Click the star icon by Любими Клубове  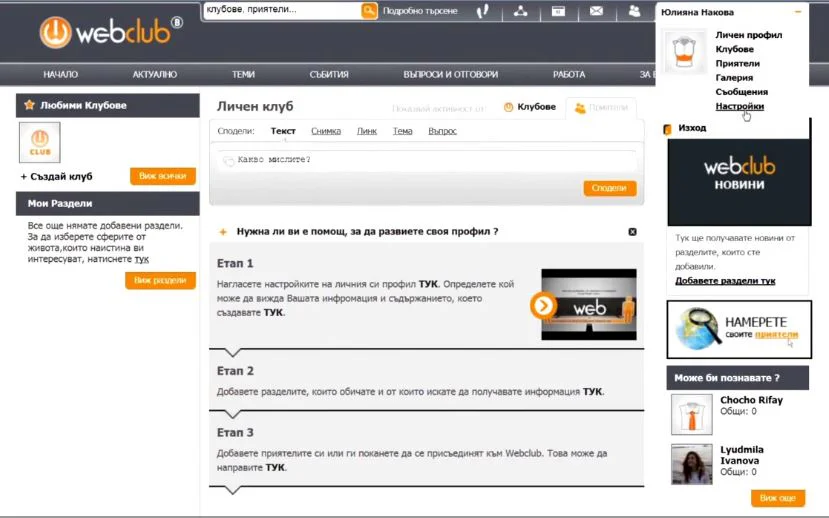pos(30,105)
